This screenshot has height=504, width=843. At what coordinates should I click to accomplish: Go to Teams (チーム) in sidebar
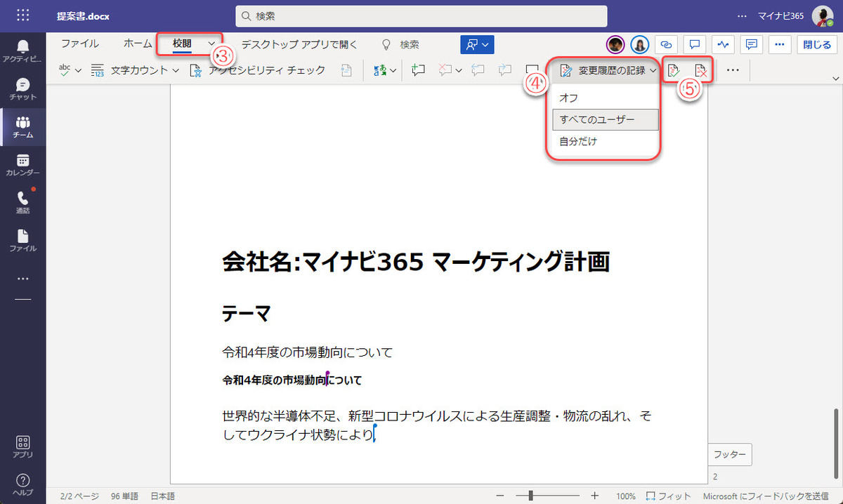tap(22, 127)
